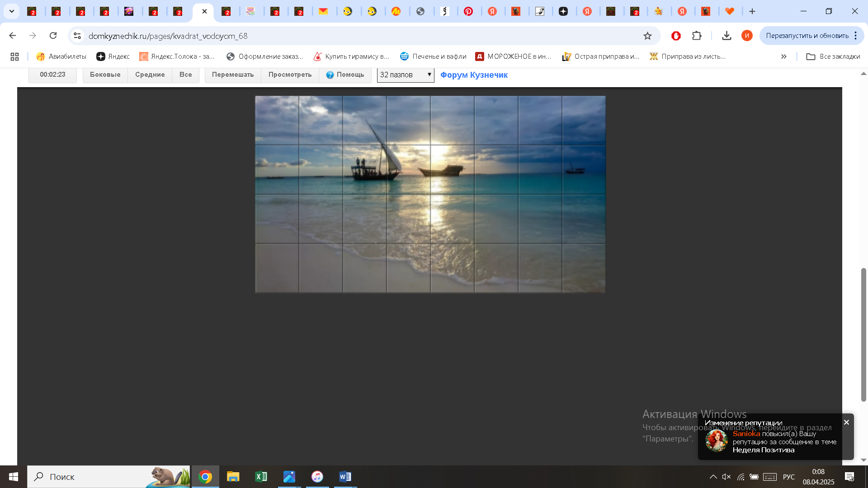Open the Форум Кузнечик link

474,75
